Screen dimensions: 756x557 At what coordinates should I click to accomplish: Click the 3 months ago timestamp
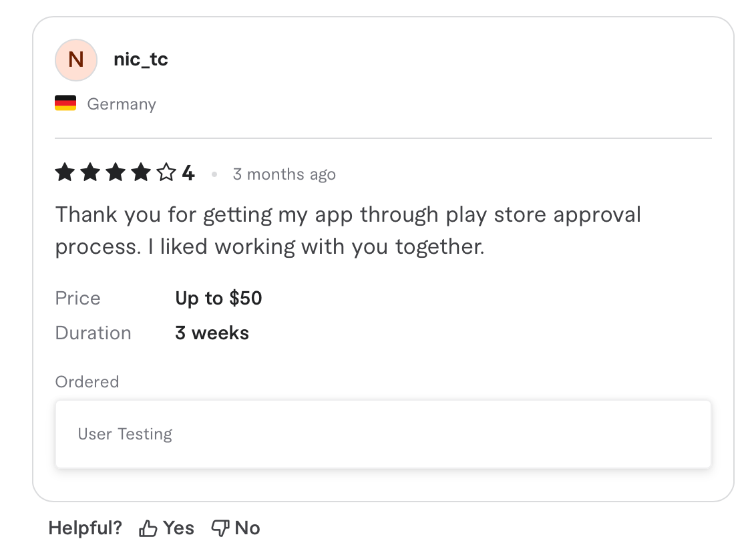click(284, 174)
